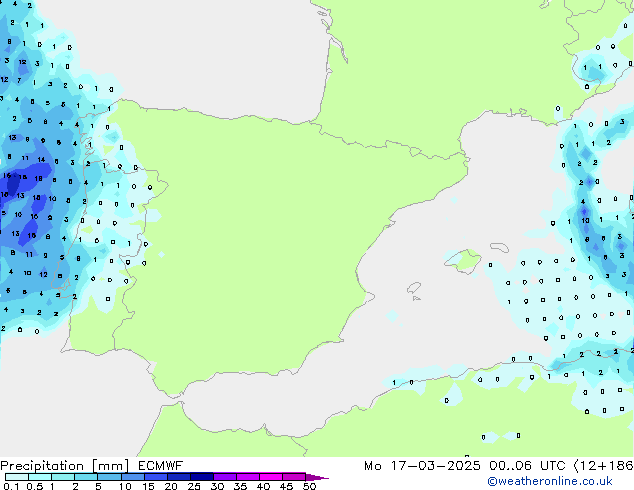The height and width of the screenshot is (490, 634).
Task: Choose the 20–25 mm legend swatch
Action: (178, 477)
